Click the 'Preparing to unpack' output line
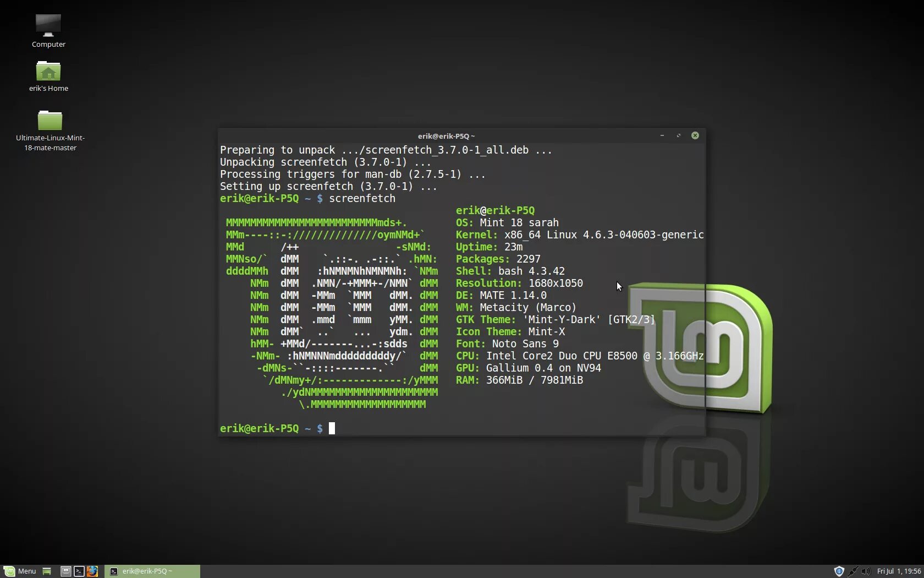The image size is (924, 578). (386, 150)
